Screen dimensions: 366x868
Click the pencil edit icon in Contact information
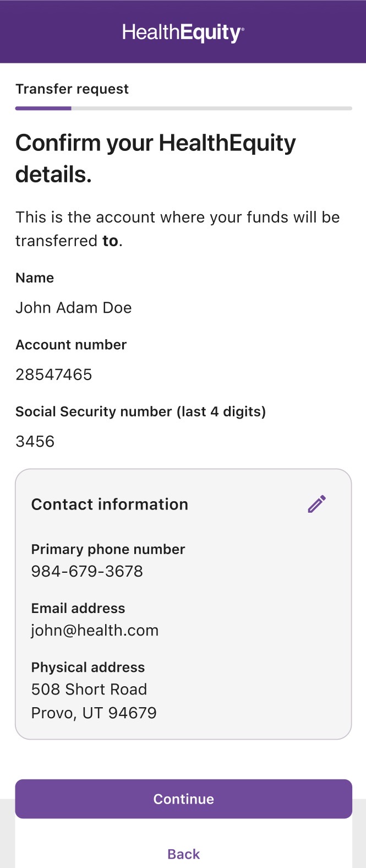(316, 504)
